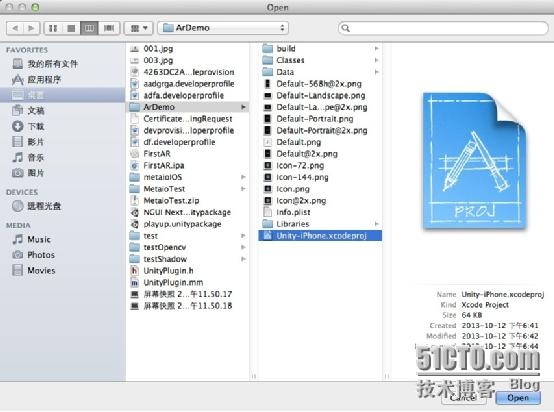Open the item arrangement dropdown

pyautogui.click(x=138, y=28)
